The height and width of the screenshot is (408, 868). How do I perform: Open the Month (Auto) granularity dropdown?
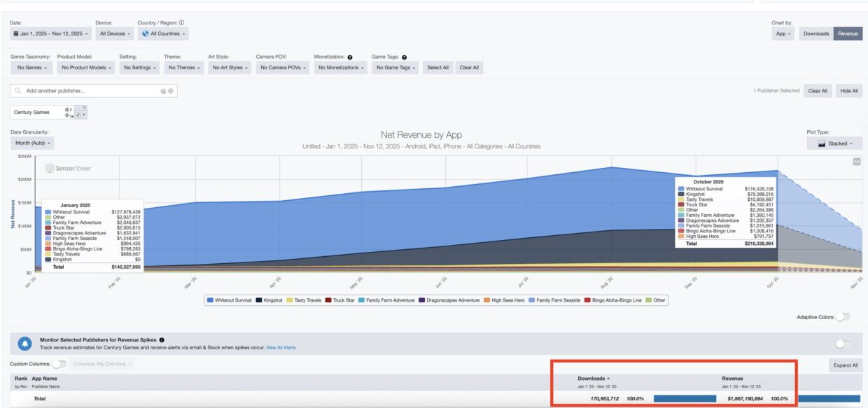click(x=31, y=143)
